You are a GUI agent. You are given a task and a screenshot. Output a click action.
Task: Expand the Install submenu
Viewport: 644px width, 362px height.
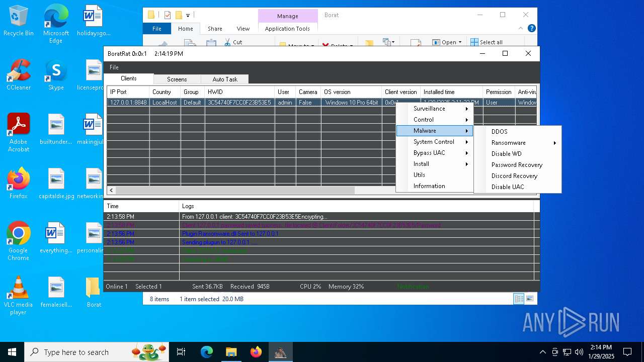[435, 164]
